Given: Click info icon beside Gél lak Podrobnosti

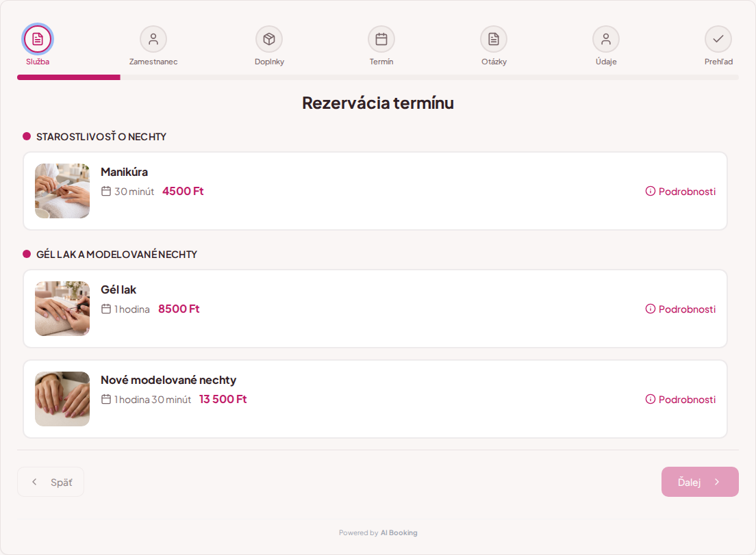Looking at the screenshot, I should [x=651, y=309].
